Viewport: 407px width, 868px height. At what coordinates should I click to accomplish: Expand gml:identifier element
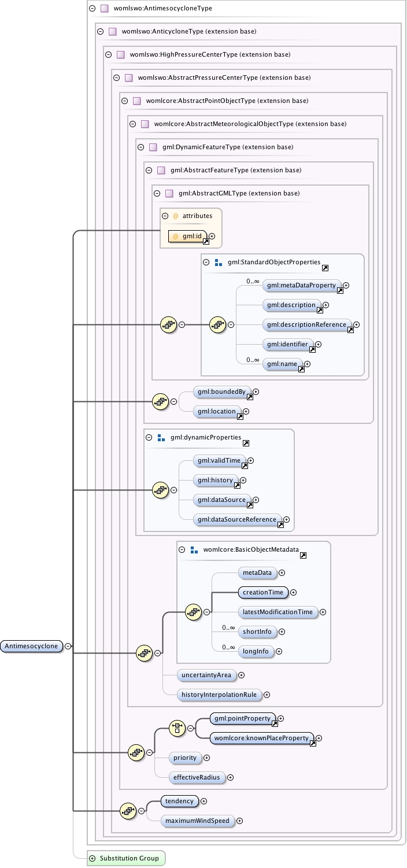point(319,344)
